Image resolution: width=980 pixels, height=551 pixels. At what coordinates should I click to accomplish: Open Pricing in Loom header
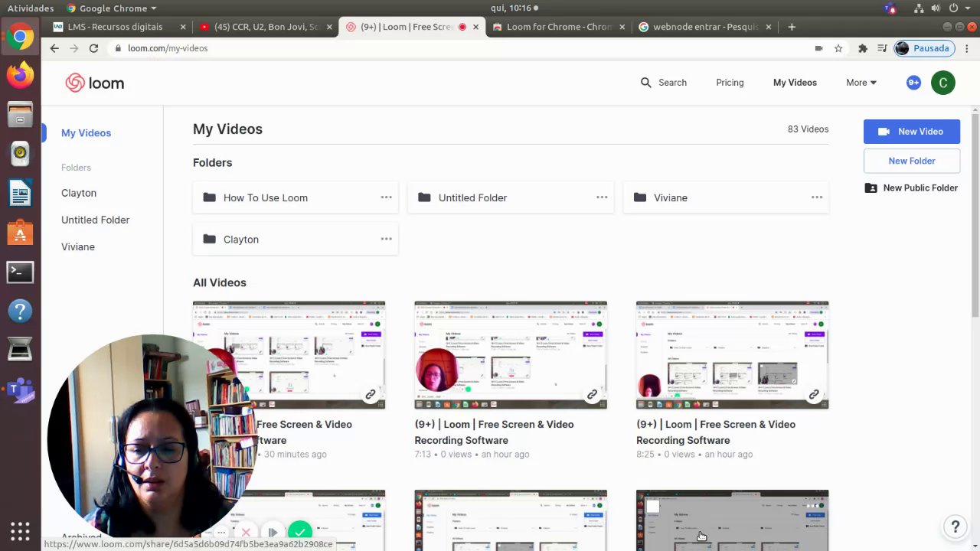point(730,83)
